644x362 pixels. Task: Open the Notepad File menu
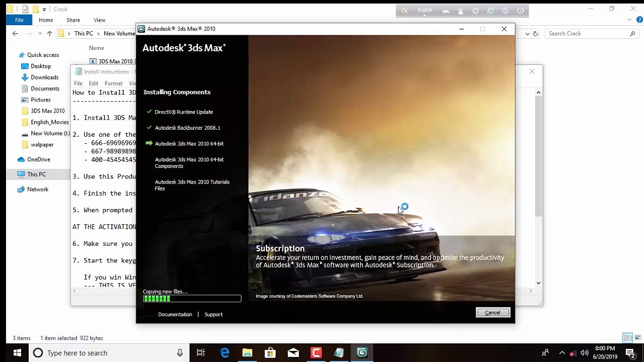click(x=78, y=83)
